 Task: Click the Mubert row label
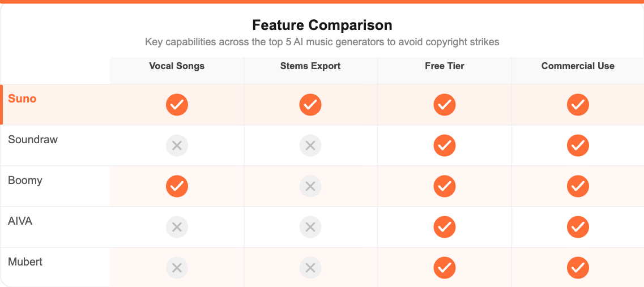(25, 262)
